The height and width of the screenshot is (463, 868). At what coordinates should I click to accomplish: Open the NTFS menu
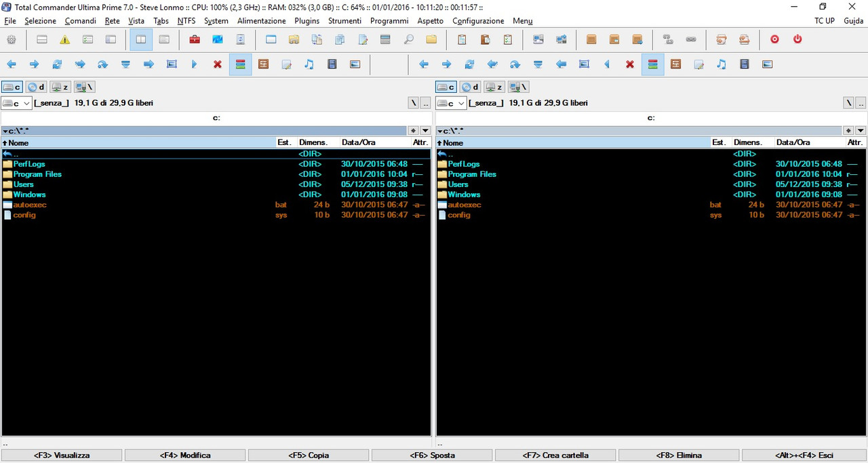click(x=186, y=21)
